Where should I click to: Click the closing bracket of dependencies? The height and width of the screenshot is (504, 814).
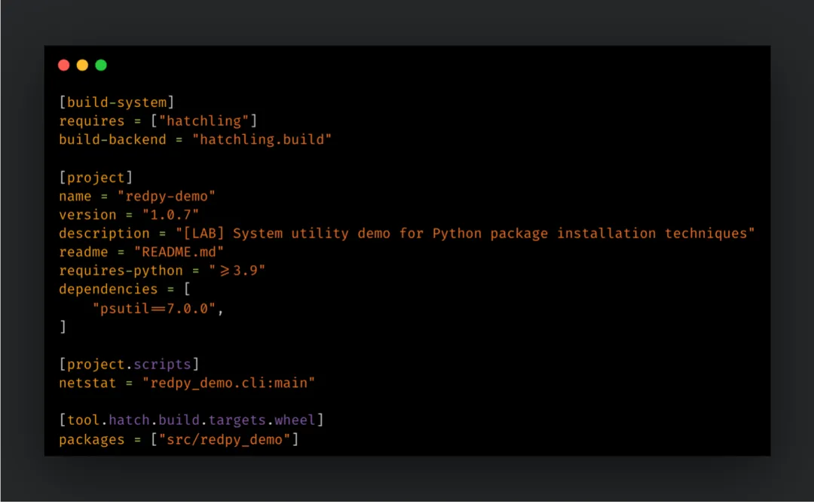click(63, 326)
